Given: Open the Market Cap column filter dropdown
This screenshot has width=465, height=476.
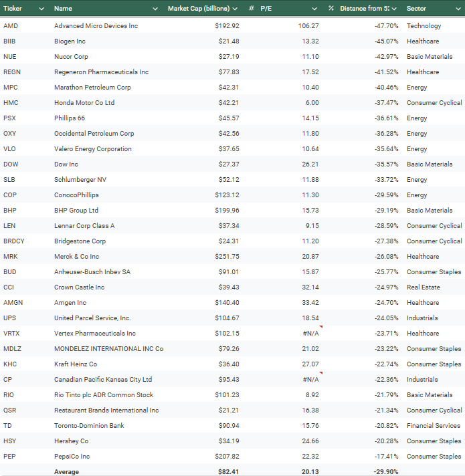Looking at the screenshot, I should (x=235, y=9).
